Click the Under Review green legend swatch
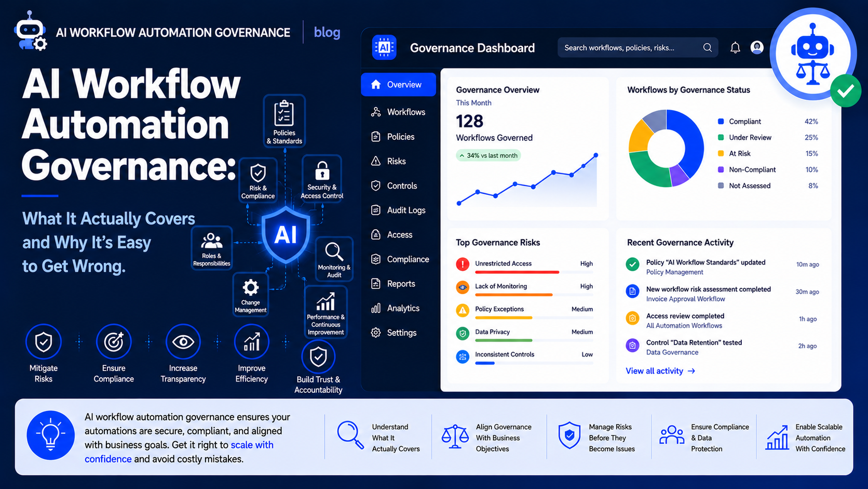868x489 pixels. 721,138
